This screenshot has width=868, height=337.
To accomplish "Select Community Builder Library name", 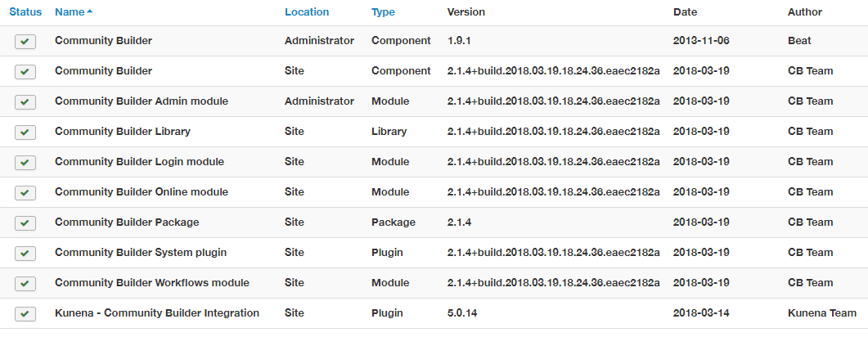I will [123, 132].
